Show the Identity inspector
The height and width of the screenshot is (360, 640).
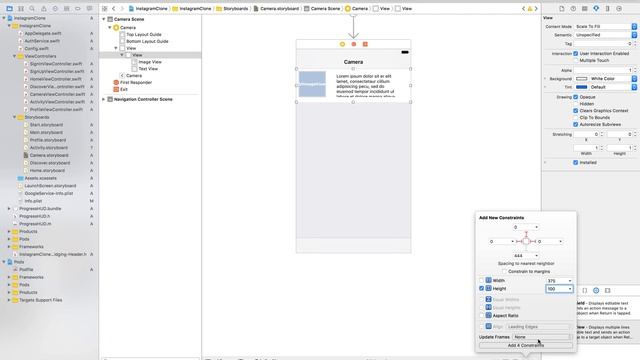coord(584,8)
